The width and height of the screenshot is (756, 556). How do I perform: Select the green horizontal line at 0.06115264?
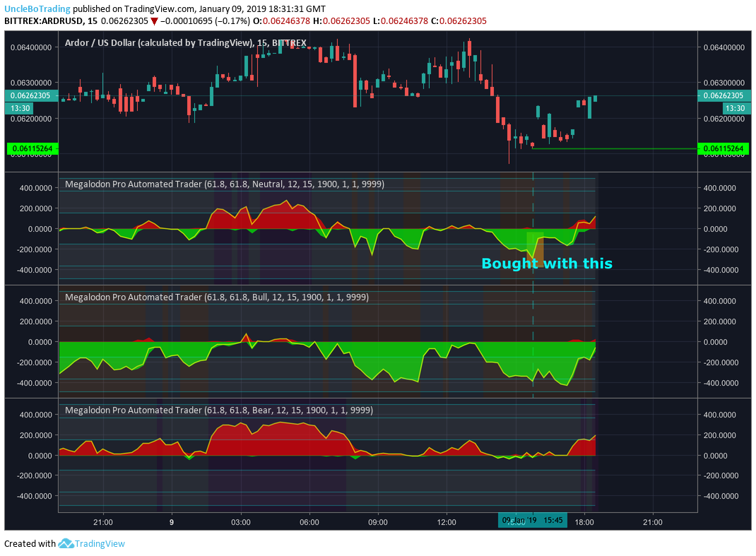point(614,148)
